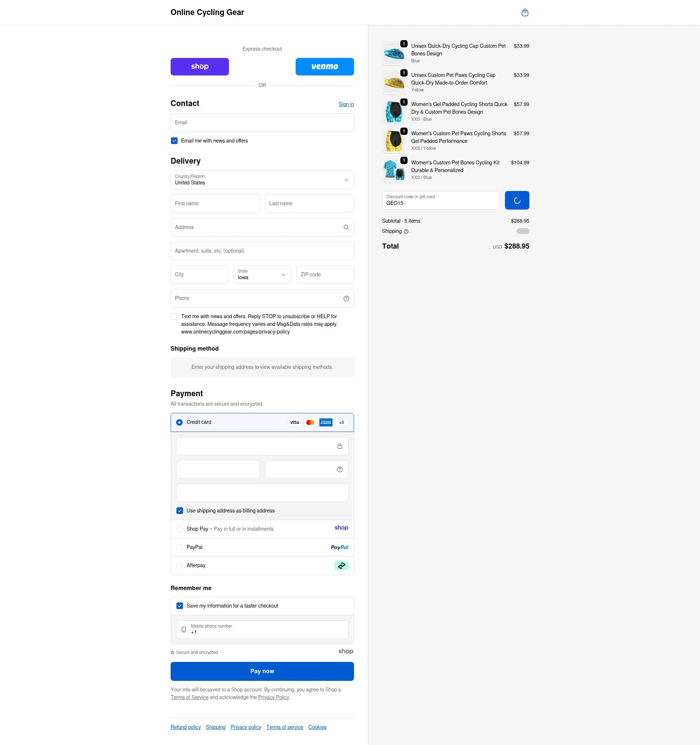
Task: Click the +5 more card brands badge
Action: 342,423
